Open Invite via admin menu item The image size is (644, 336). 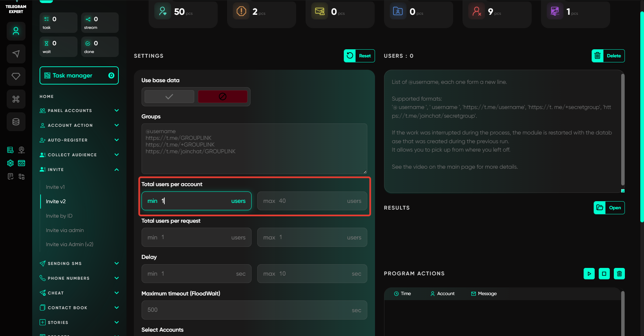pos(65,230)
